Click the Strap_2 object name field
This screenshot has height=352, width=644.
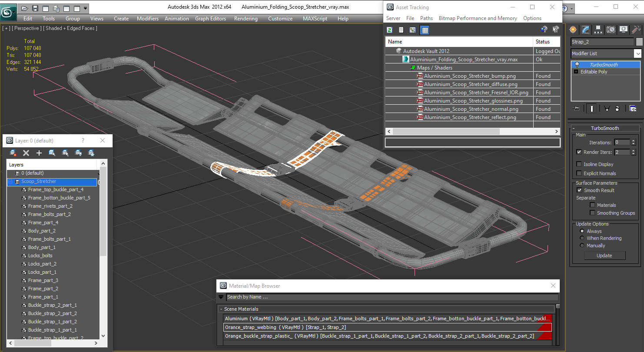pyautogui.click(x=602, y=42)
